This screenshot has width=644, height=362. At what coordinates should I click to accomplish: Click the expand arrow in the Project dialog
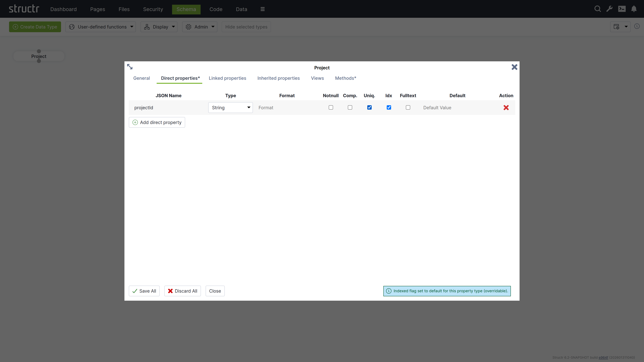tap(130, 67)
